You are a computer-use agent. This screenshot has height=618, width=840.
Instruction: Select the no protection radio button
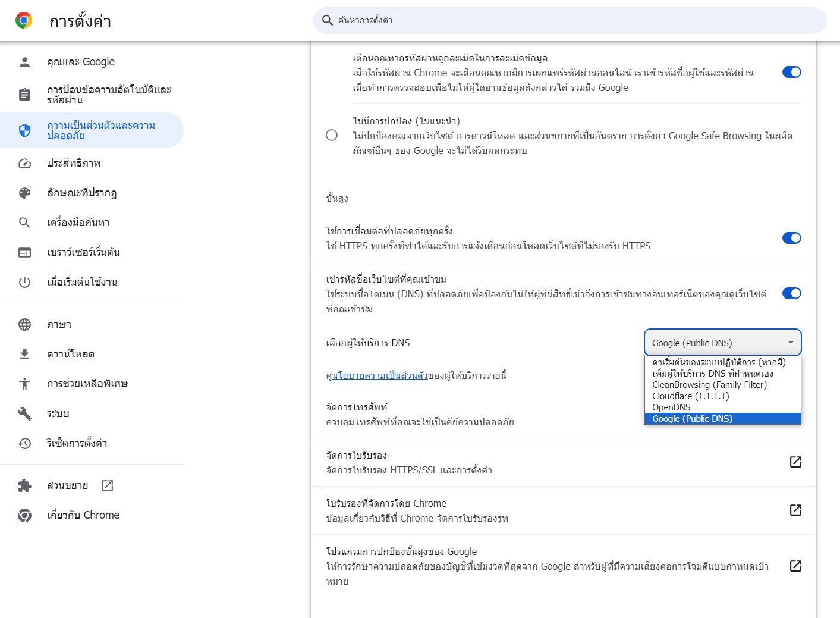(332, 136)
